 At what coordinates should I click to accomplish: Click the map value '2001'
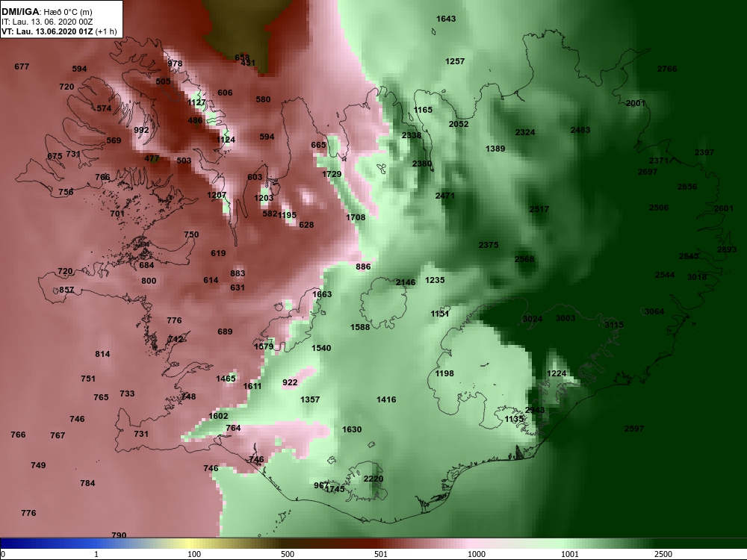[x=636, y=103]
